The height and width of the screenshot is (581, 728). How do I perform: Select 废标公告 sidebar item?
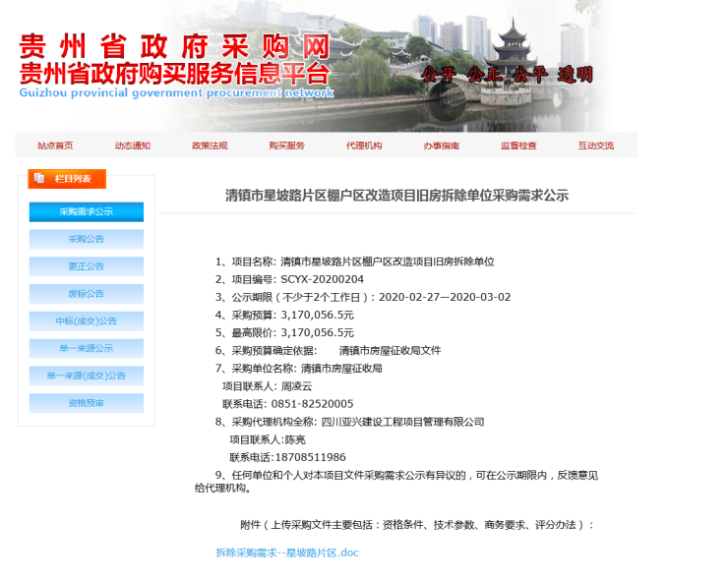point(87,294)
